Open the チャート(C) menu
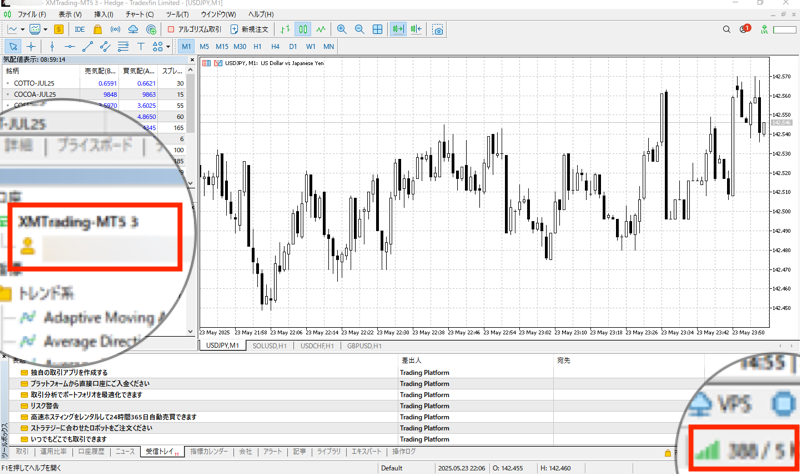Viewport: 800px width, 474px height. pyautogui.click(x=140, y=14)
